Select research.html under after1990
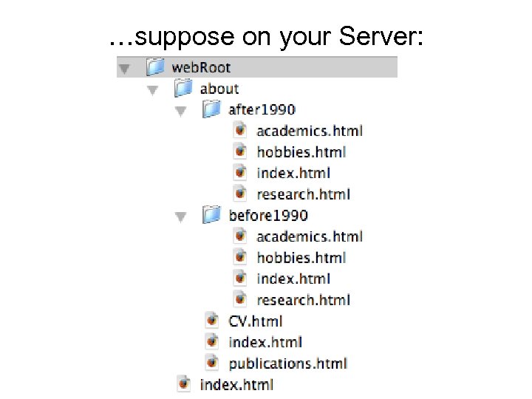Viewport: 532px width, 399px height. click(303, 194)
